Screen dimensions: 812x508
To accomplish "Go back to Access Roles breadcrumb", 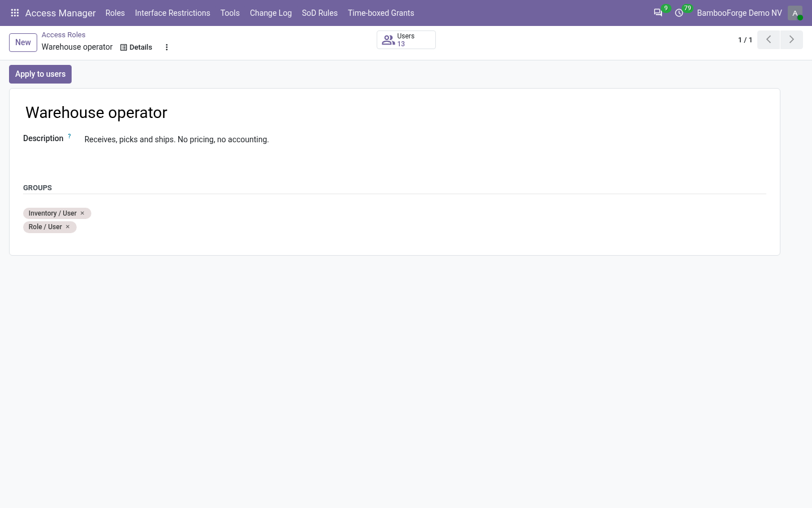I will click(x=63, y=35).
